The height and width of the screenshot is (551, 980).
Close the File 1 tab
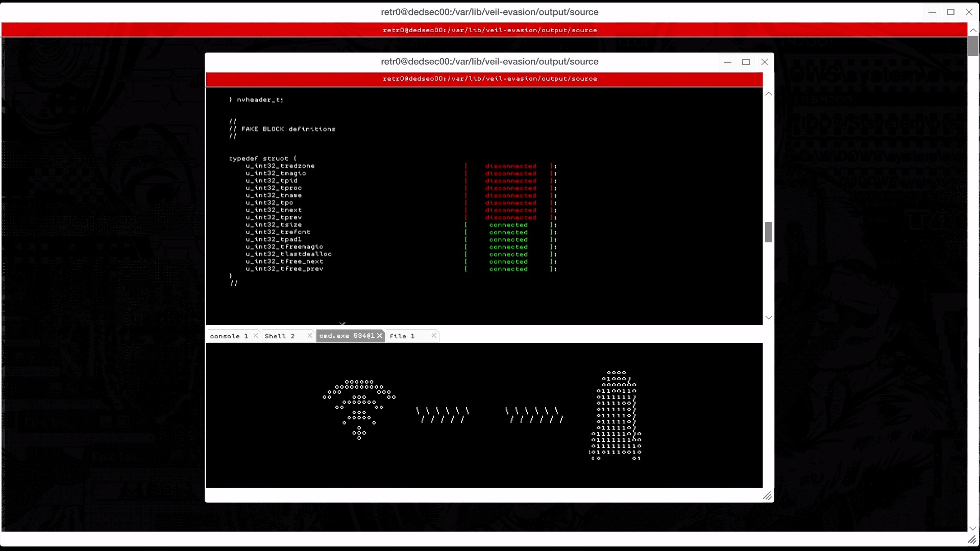pyautogui.click(x=434, y=336)
